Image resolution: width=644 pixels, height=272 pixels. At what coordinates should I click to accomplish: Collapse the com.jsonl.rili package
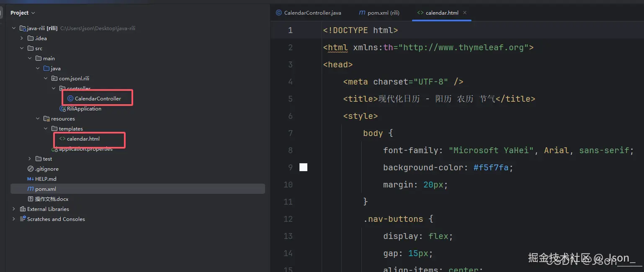pos(46,78)
